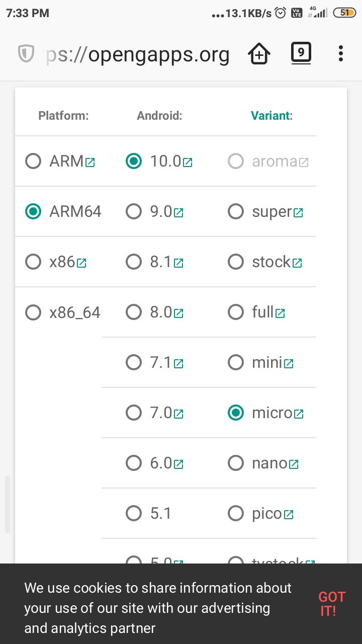Open the external link icon beside x86

(x=81, y=263)
